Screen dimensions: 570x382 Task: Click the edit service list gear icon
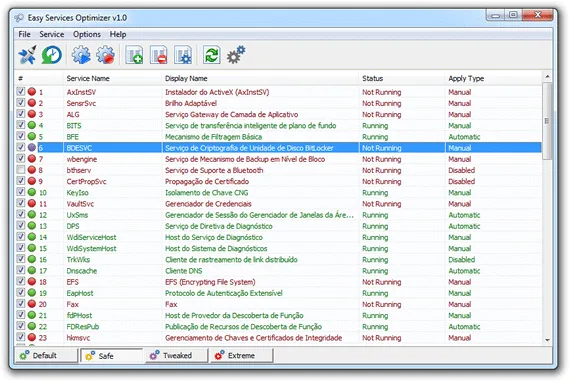click(x=183, y=55)
